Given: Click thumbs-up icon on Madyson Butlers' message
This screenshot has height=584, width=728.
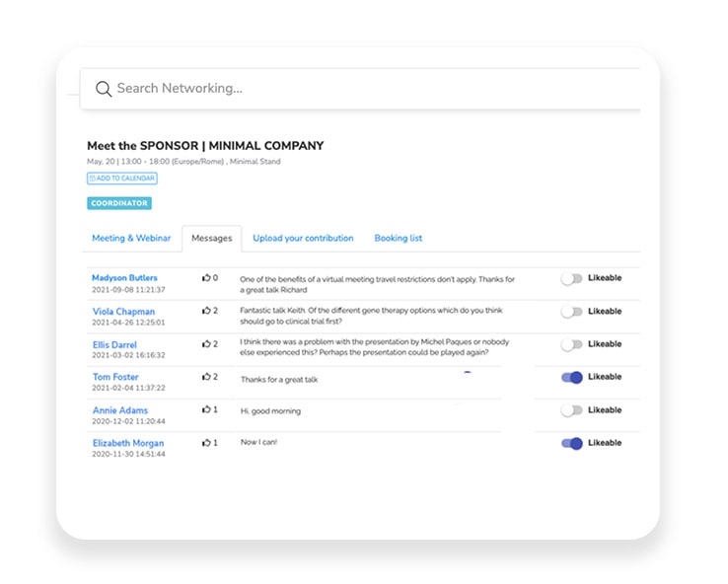Looking at the screenshot, I should pyautogui.click(x=206, y=278).
